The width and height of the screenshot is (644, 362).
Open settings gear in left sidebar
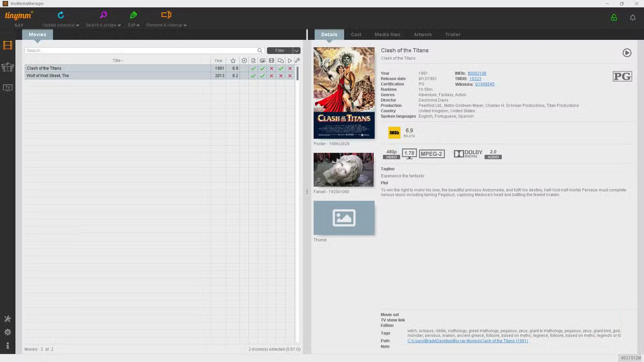coord(7,332)
